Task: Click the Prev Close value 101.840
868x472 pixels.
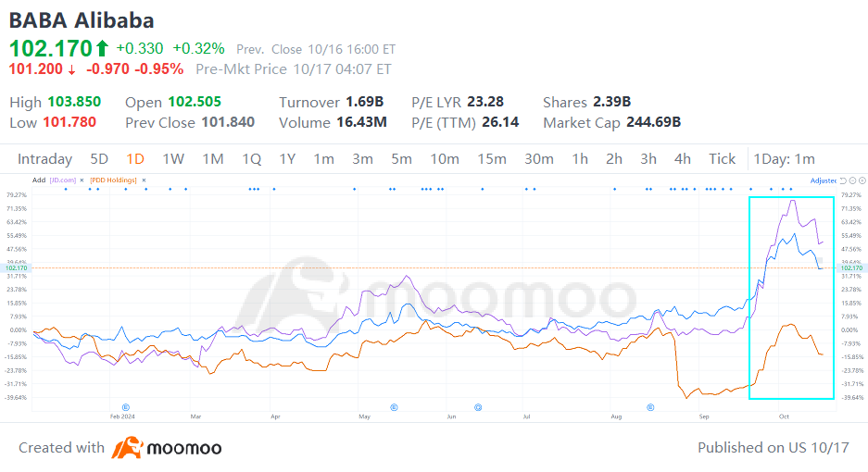Action: click(228, 122)
